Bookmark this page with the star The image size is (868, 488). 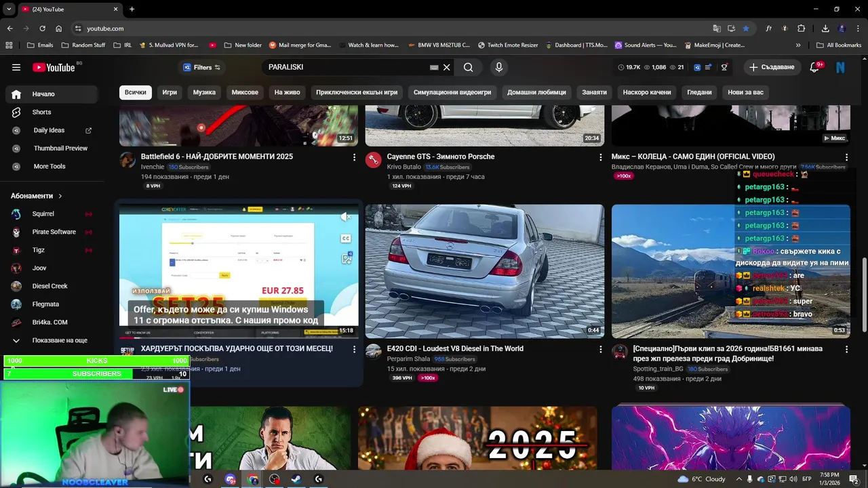tap(746, 28)
